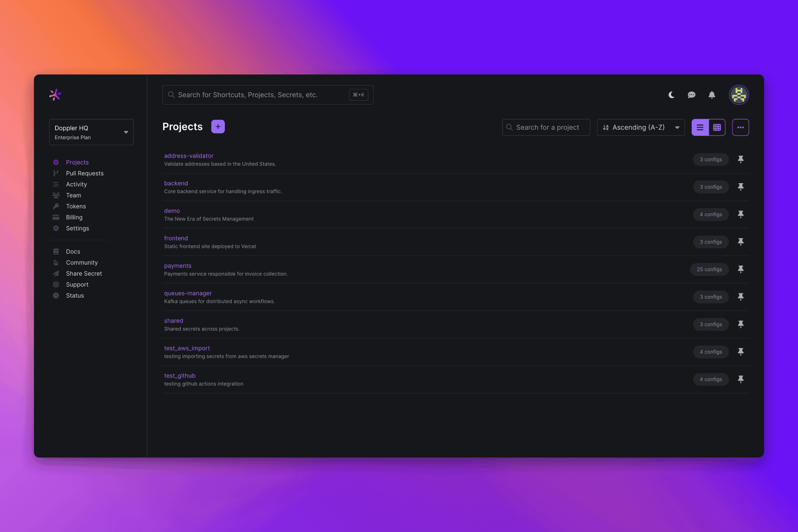Viewport: 798px width, 532px height.
Task: Click the plus button to create a project
Action: (218, 127)
